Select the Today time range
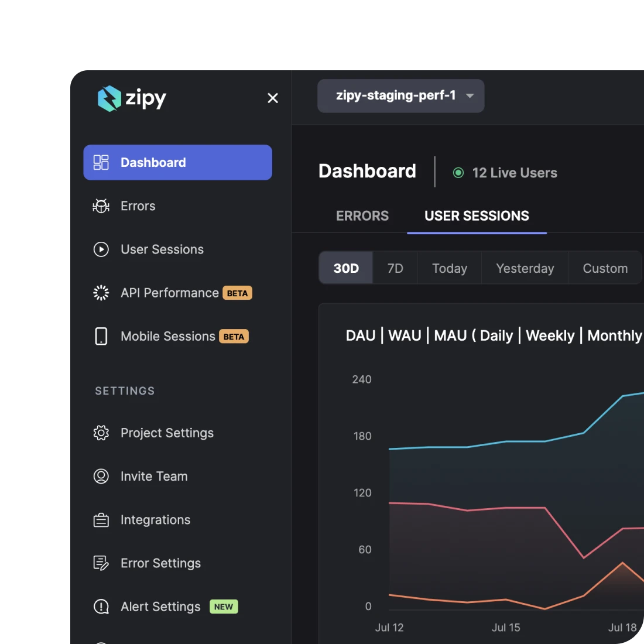 coord(450,268)
